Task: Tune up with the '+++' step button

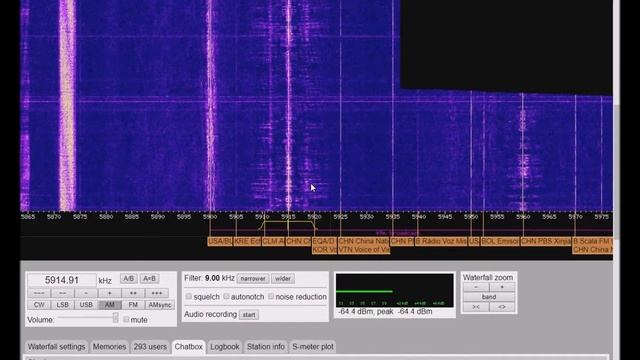Action: pyautogui.click(x=157, y=293)
